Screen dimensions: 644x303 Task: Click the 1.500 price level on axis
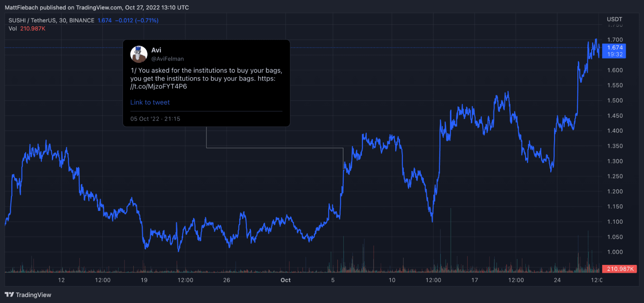click(x=615, y=100)
